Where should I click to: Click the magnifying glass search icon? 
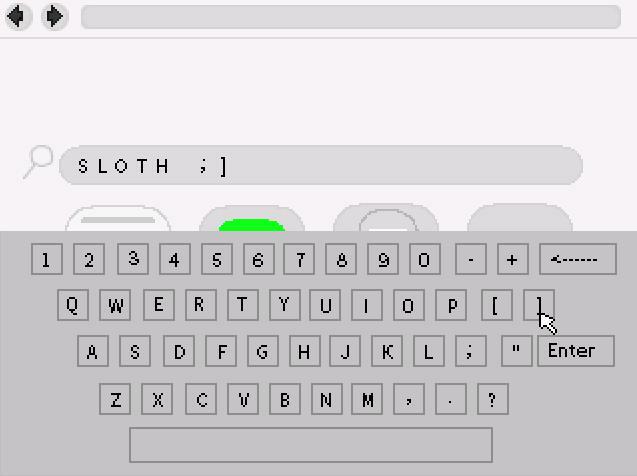[x=39, y=162]
